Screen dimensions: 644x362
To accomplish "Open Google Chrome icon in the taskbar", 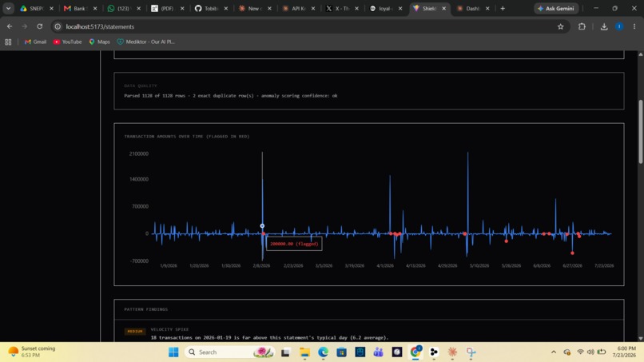I will [415, 352].
